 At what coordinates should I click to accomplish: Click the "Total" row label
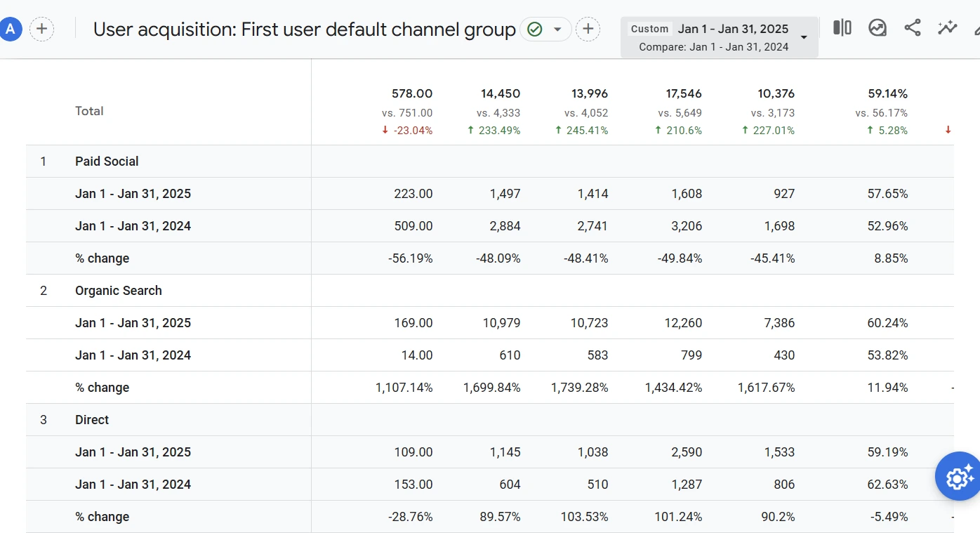(89, 111)
